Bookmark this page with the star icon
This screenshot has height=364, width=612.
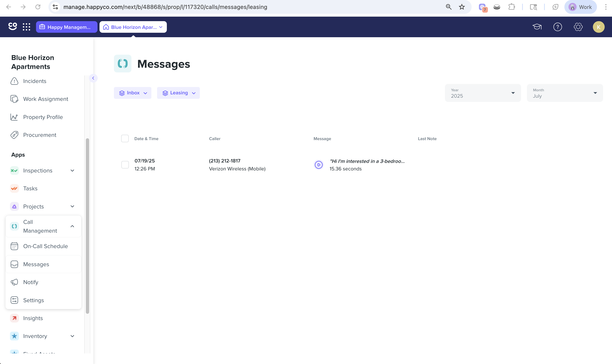(x=462, y=7)
